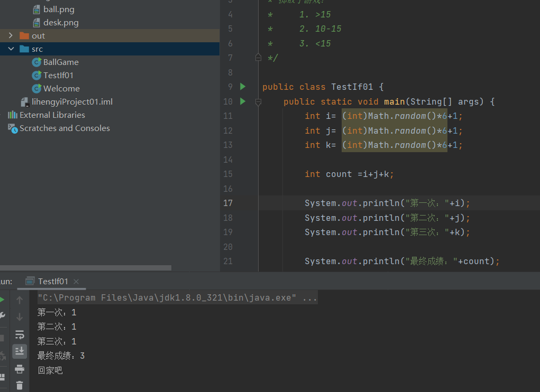The image size is (540, 392).
Task: Click console output line '第一次: 1'
Action: [57, 313]
